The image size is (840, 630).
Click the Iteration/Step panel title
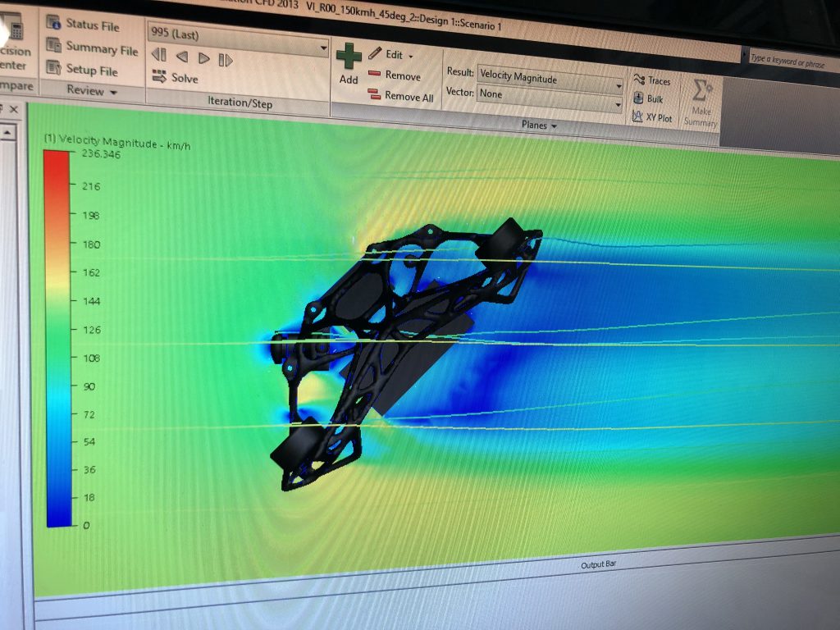click(240, 103)
